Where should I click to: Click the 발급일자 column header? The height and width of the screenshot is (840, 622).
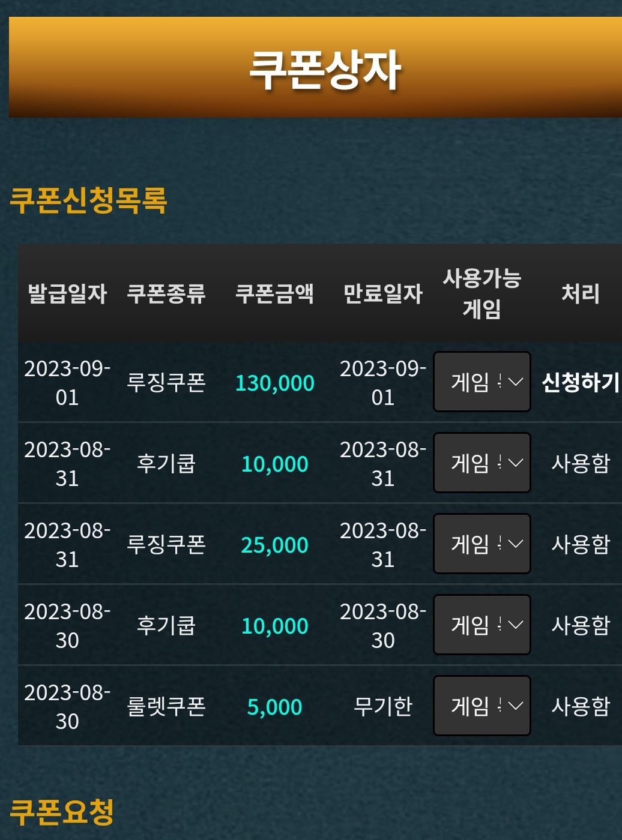pyautogui.click(x=67, y=293)
